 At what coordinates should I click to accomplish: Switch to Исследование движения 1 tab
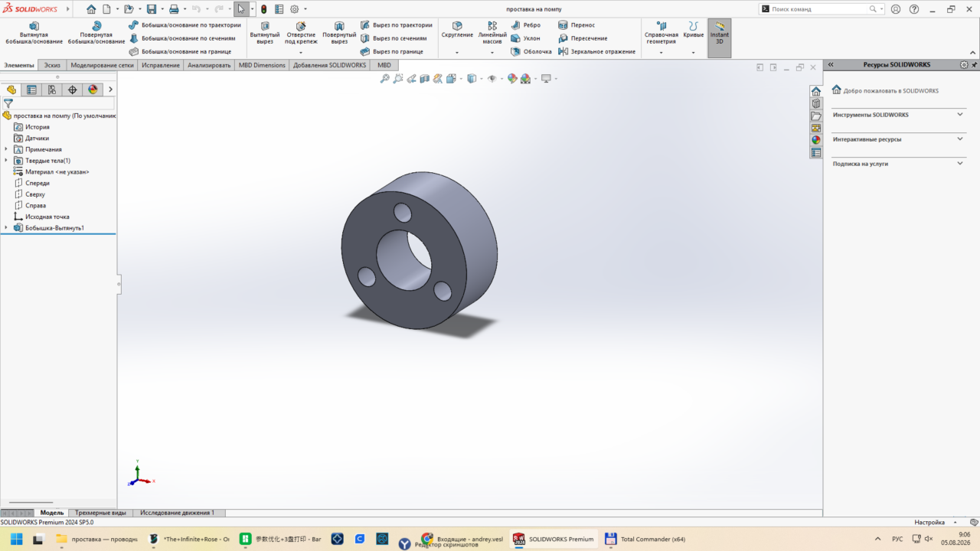pos(177,513)
